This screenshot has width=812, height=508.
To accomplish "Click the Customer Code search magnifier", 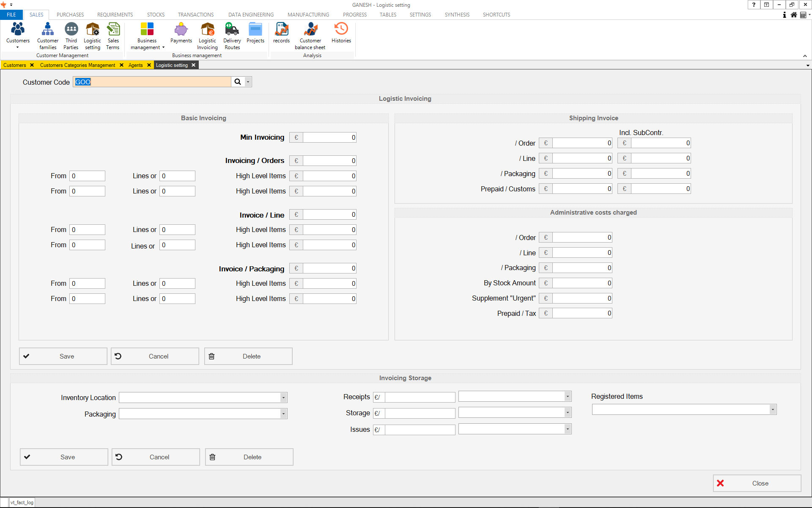I will [238, 82].
